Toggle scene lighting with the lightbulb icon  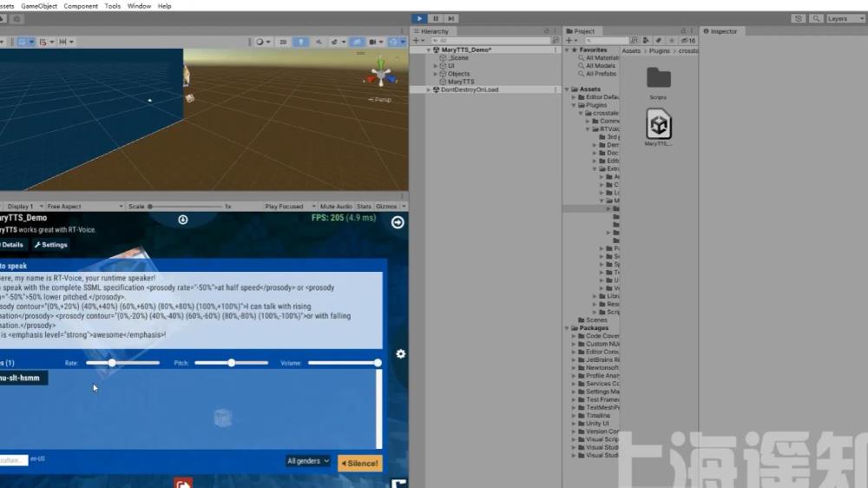tap(299, 42)
